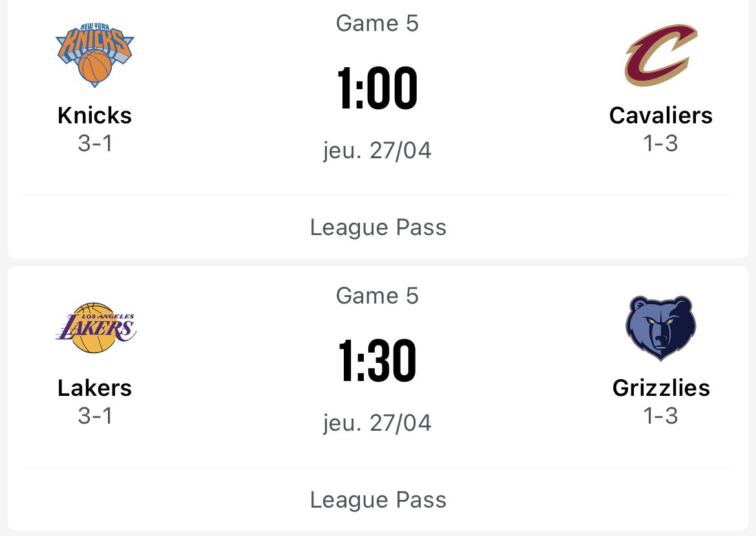Viewport: 756px width, 536px height.
Task: Open the Knicks team name
Action: [94, 116]
